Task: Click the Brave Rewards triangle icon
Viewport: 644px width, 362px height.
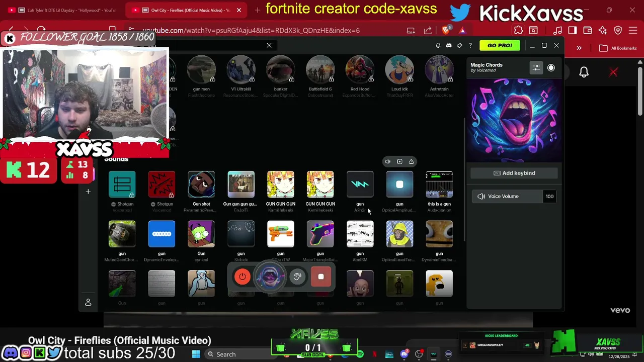Action: [x=462, y=30]
